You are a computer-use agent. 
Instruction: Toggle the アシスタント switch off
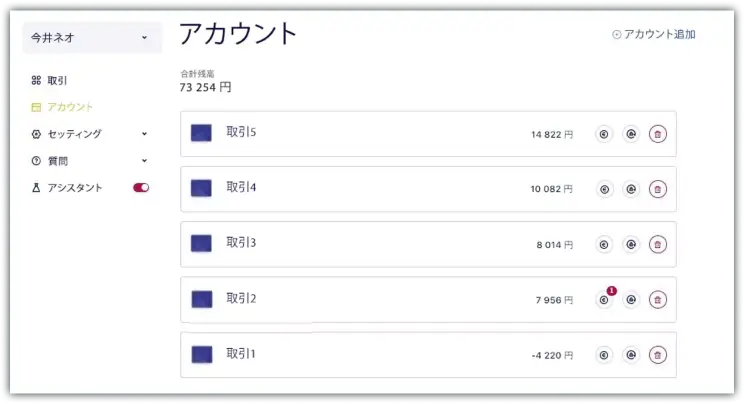point(141,188)
